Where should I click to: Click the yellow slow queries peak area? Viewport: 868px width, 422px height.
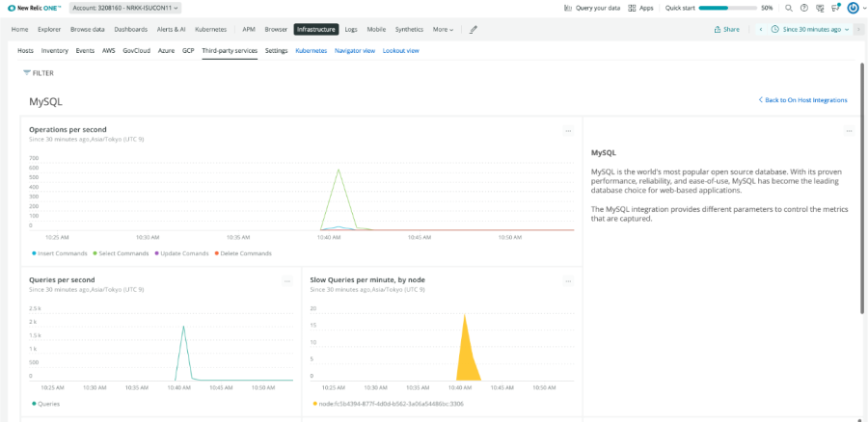click(467, 356)
